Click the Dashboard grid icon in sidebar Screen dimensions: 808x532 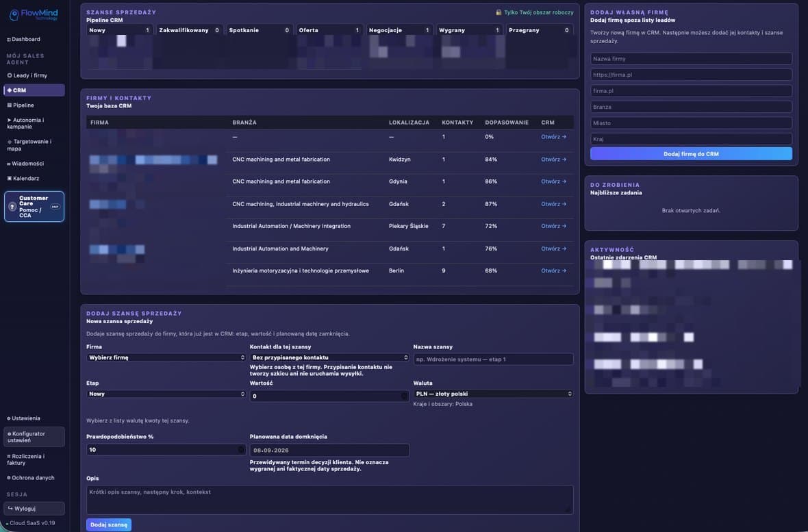[8, 40]
